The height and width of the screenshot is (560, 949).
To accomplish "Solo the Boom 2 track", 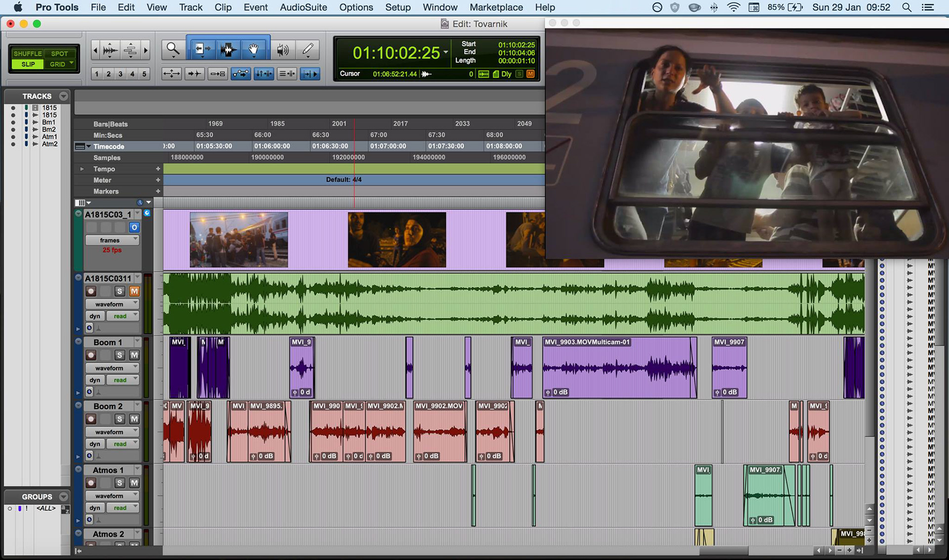I will 120,419.
